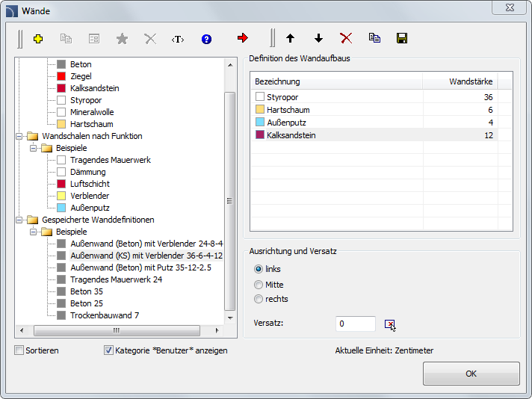
Task: Click the OK button
Action: tap(471, 374)
